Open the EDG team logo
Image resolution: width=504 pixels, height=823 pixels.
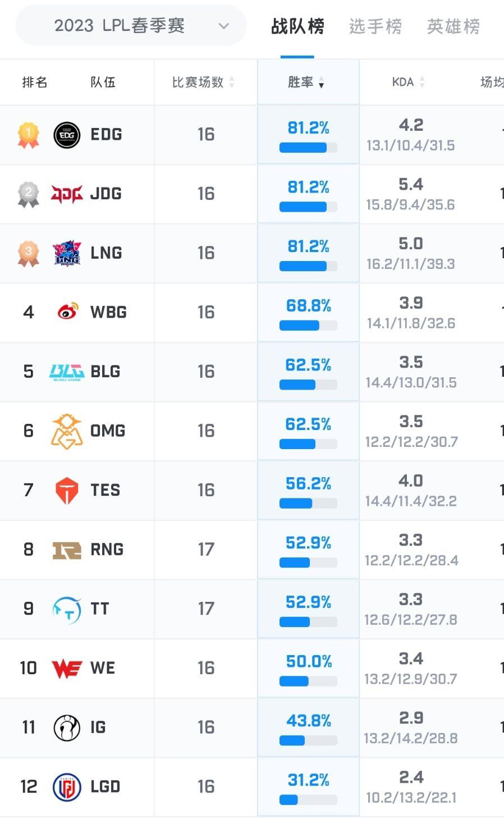pos(67,135)
